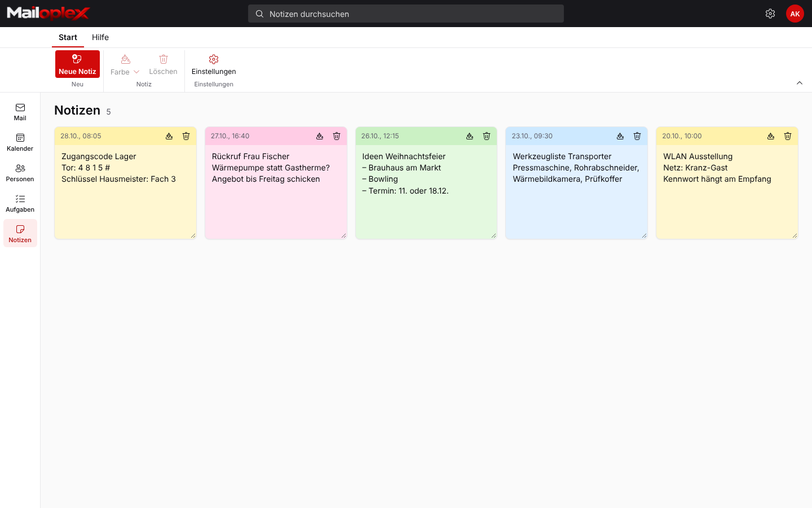Open Aufgaben in the sidebar
The height and width of the screenshot is (508, 812).
(20, 203)
